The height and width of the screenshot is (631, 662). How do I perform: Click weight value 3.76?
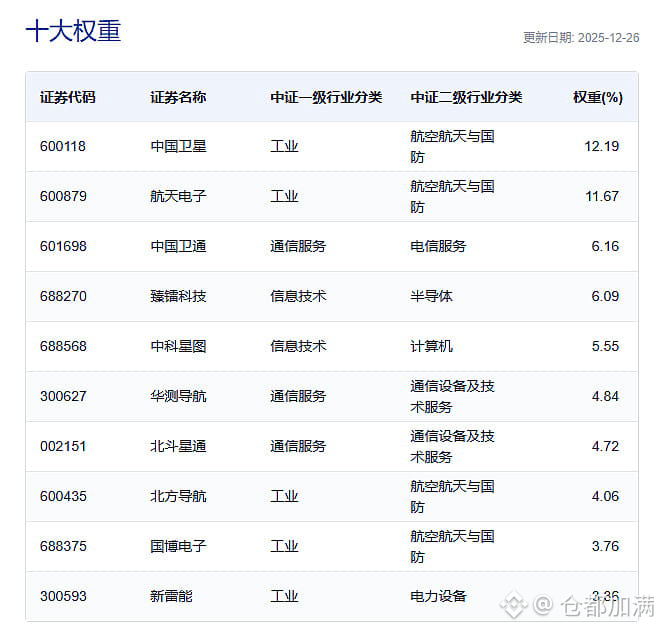605,547
